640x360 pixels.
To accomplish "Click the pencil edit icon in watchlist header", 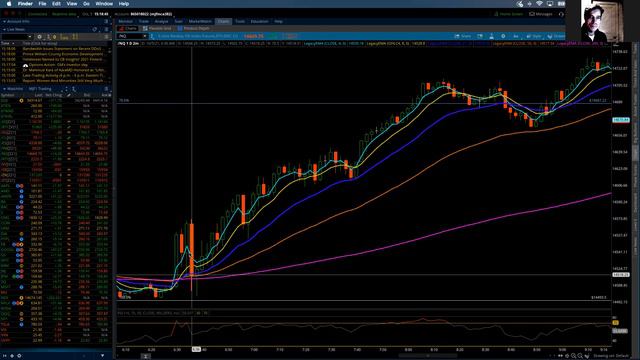I will click(x=69, y=95).
